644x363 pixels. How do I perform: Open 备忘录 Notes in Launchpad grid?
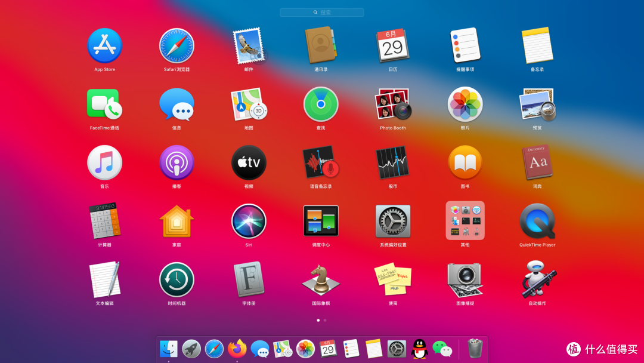pyautogui.click(x=537, y=45)
